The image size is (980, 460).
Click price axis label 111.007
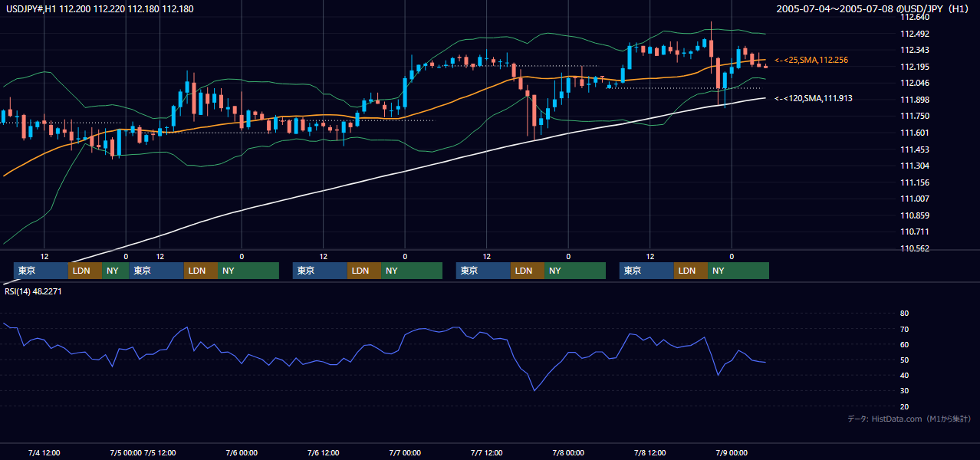pyautogui.click(x=915, y=199)
